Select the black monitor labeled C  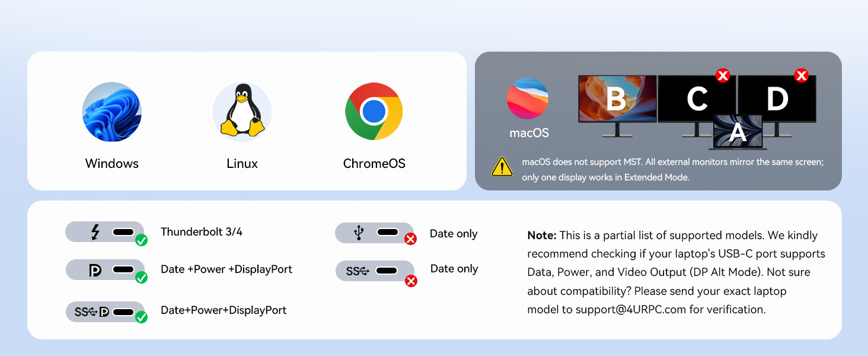tap(697, 106)
